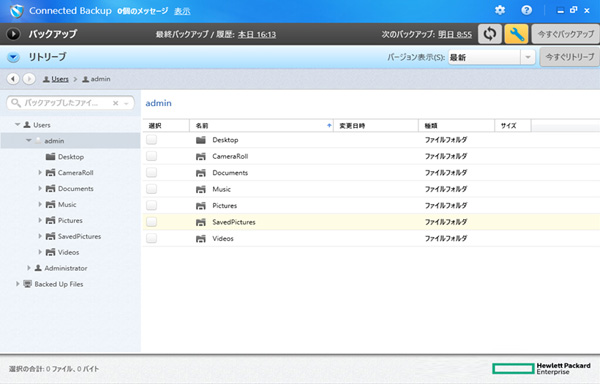This screenshot has width=600, height=384.
Task: Open settings gear icon in title bar
Action: 500,10
